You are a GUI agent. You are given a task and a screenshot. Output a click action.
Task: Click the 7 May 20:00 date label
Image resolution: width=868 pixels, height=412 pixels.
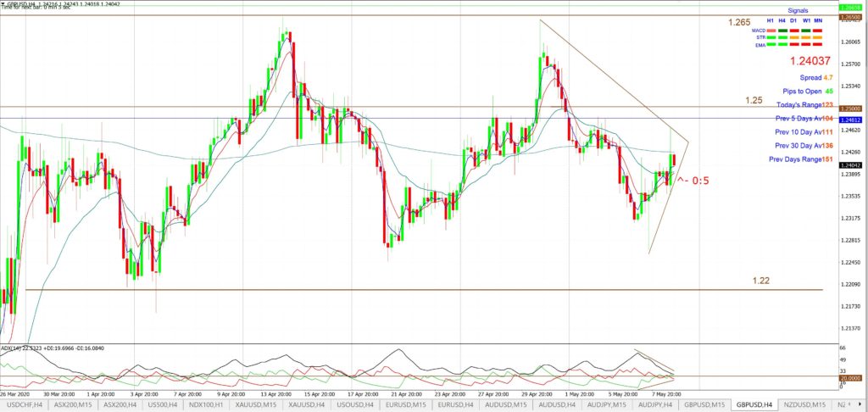pos(668,395)
